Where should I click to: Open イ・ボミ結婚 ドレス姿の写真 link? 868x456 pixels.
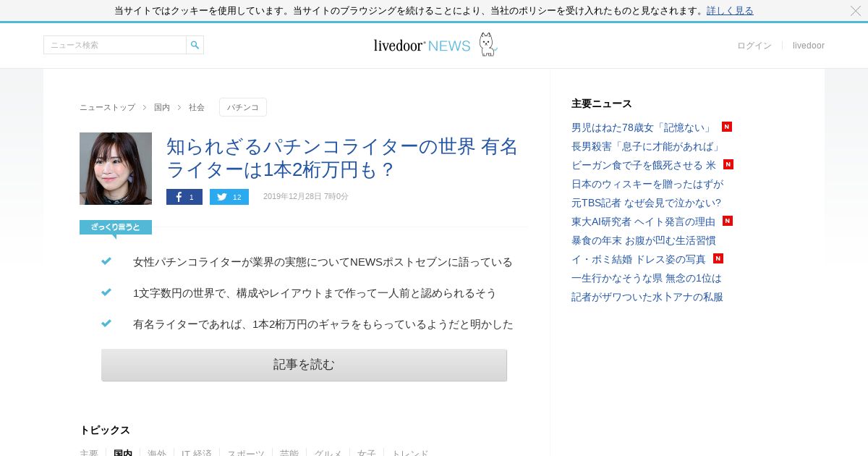click(639, 259)
